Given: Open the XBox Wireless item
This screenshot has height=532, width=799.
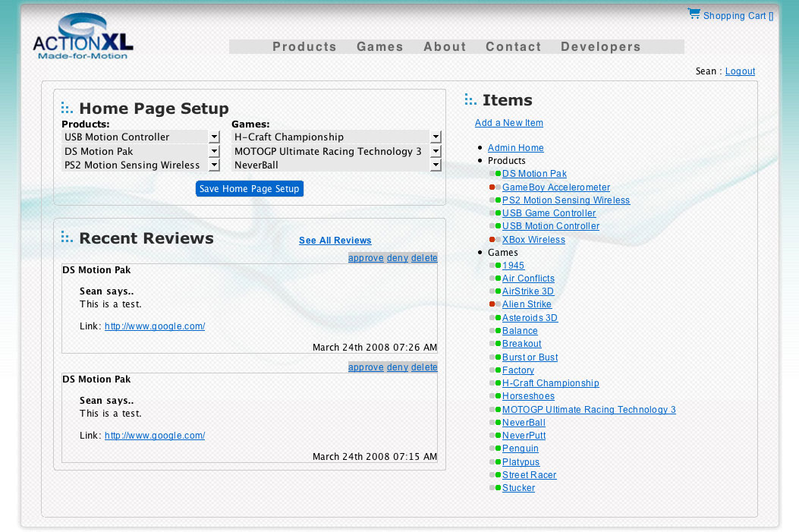Looking at the screenshot, I should pyautogui.click(x=533, y=240).
